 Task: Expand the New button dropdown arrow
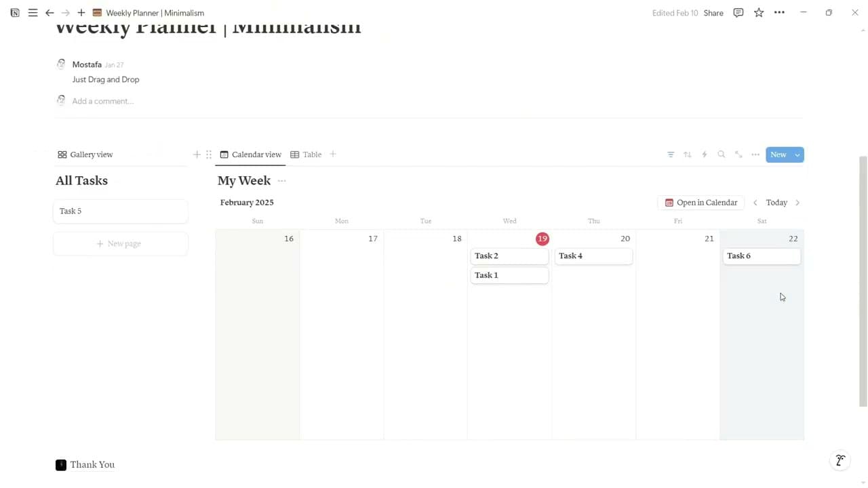click(x=797, y=155)
